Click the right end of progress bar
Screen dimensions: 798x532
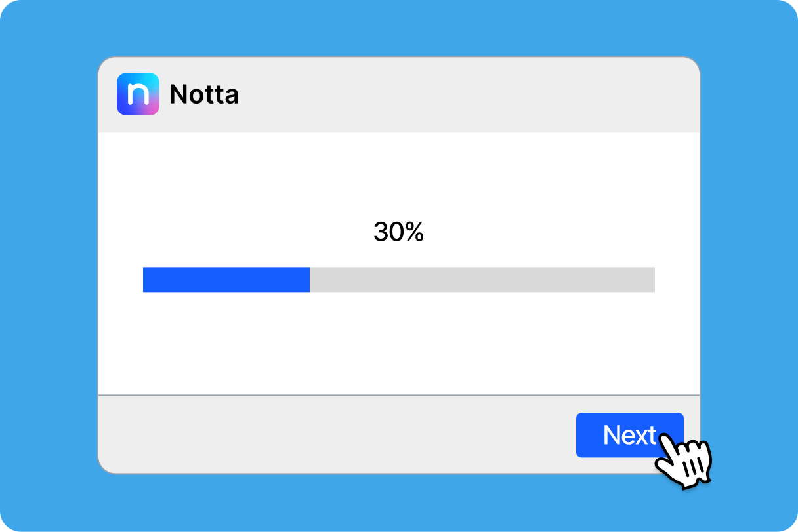point(651,279)
